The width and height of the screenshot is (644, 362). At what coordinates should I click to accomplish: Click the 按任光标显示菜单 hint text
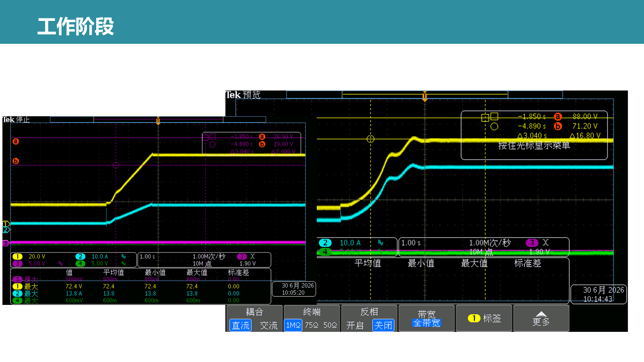point(534,146)
